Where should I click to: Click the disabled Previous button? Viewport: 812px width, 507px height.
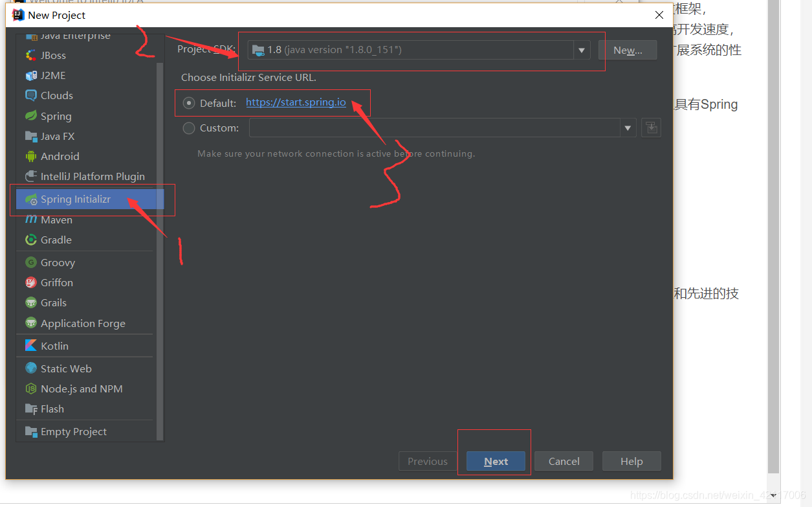[428, 461]
